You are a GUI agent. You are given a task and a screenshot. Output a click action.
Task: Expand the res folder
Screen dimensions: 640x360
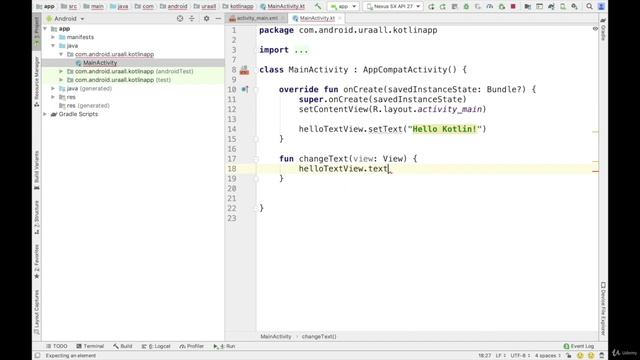coord(53,97)
